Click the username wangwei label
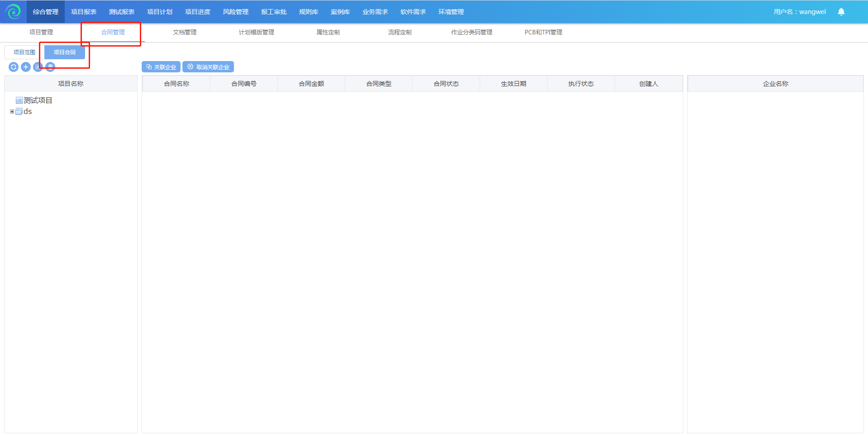The height and width of the screenshot is (436, 868). point(799,12)
